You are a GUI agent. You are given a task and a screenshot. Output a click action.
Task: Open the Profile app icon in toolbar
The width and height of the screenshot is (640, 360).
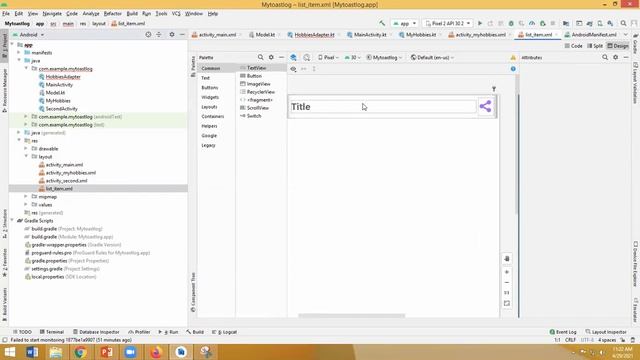pos(532,23)
